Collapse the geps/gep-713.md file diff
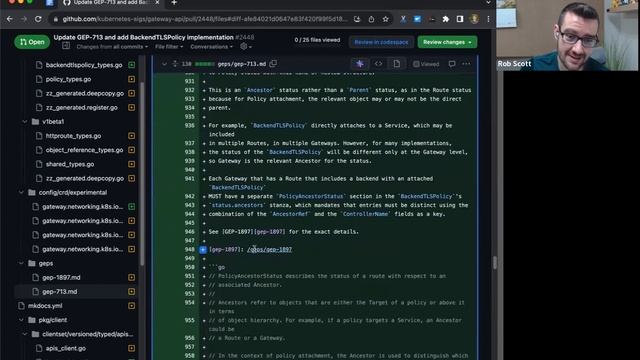Viewport: 640px width, 360px height. pos(164,64)
